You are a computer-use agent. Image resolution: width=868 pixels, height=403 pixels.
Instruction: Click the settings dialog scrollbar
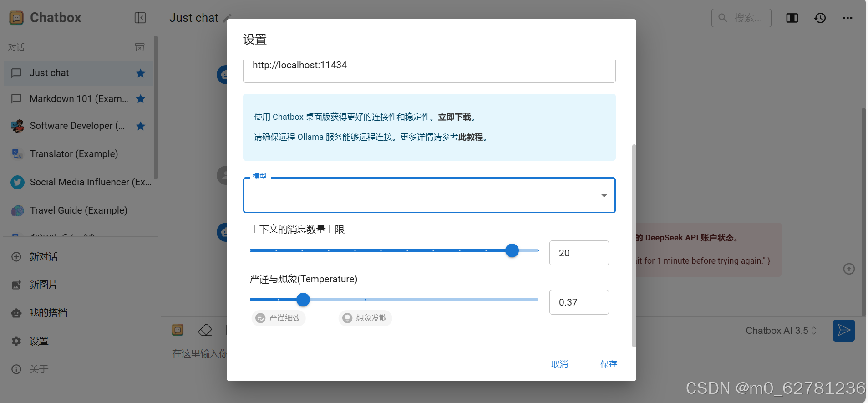tap(634, 246)
